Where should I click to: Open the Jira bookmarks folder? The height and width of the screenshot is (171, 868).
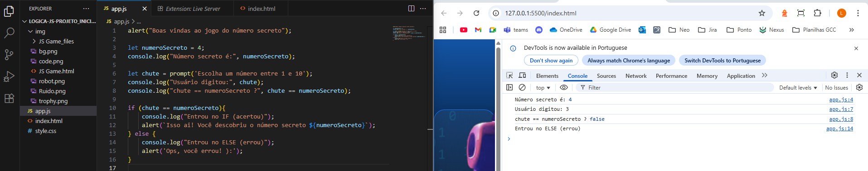[708, 30]
